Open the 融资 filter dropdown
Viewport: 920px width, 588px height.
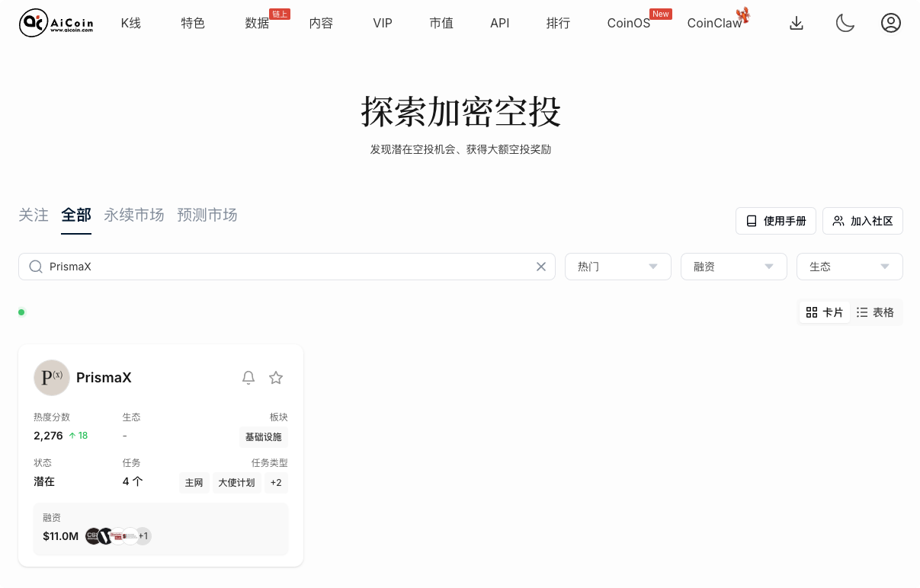click(x=734, y=267)
